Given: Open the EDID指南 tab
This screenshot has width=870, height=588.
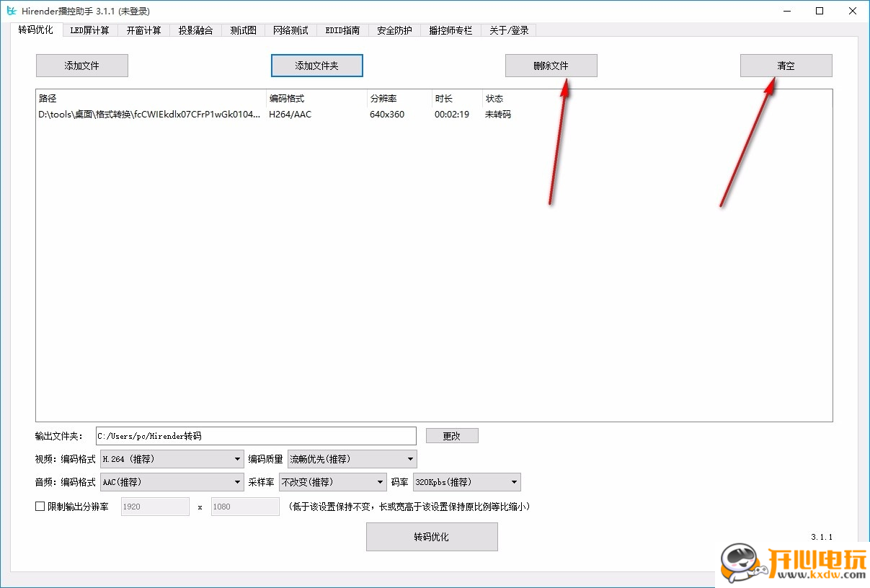Looking at the screenshot, I should point(342,30).
